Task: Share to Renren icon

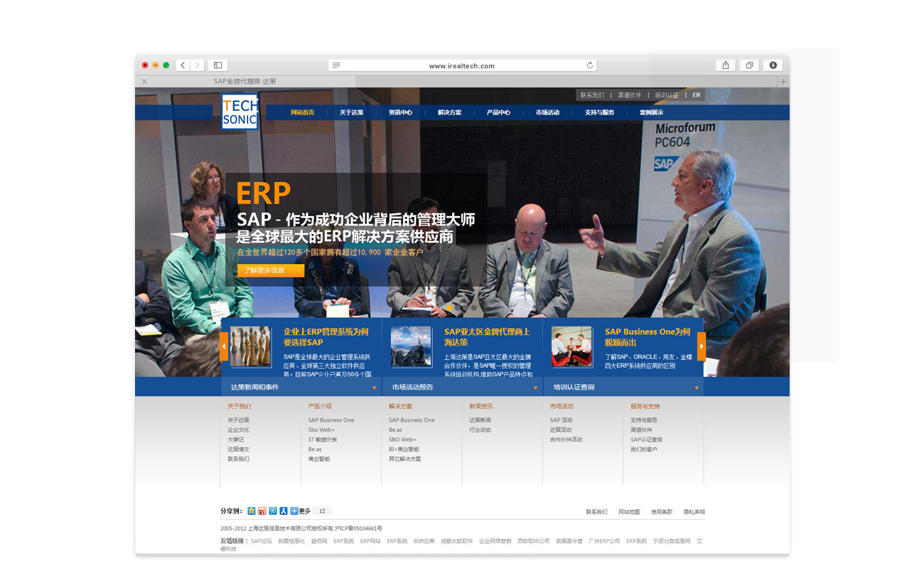Action: click(283, 511)
